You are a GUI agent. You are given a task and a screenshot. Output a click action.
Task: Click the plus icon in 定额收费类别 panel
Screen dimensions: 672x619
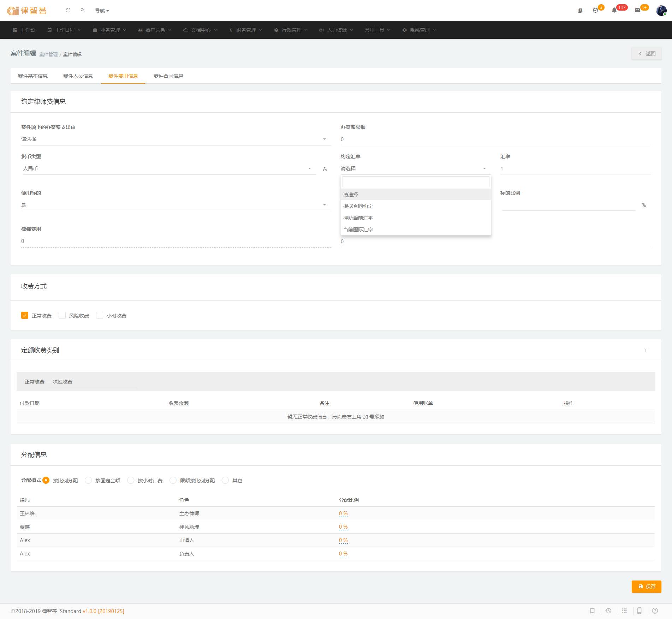click(646, 350)
